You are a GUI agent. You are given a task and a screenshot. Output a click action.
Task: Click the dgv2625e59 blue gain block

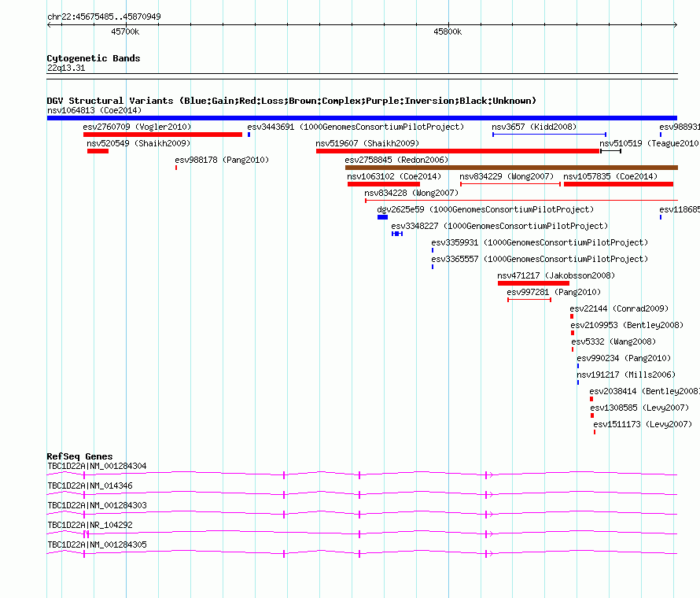pyautogui.click(x=382, y=217)
